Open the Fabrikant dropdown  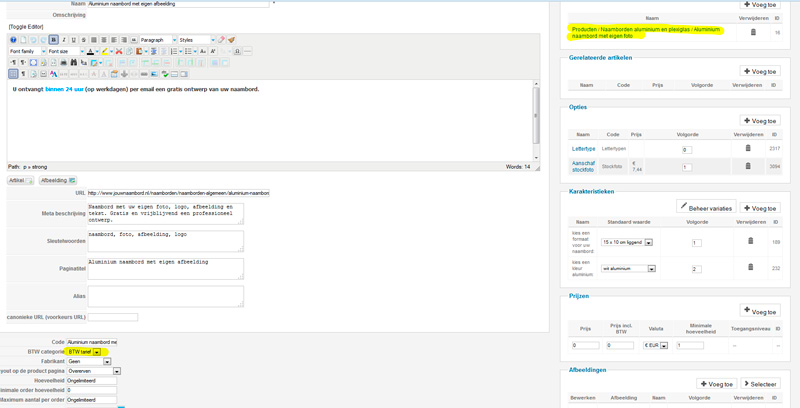coord(89,361)
